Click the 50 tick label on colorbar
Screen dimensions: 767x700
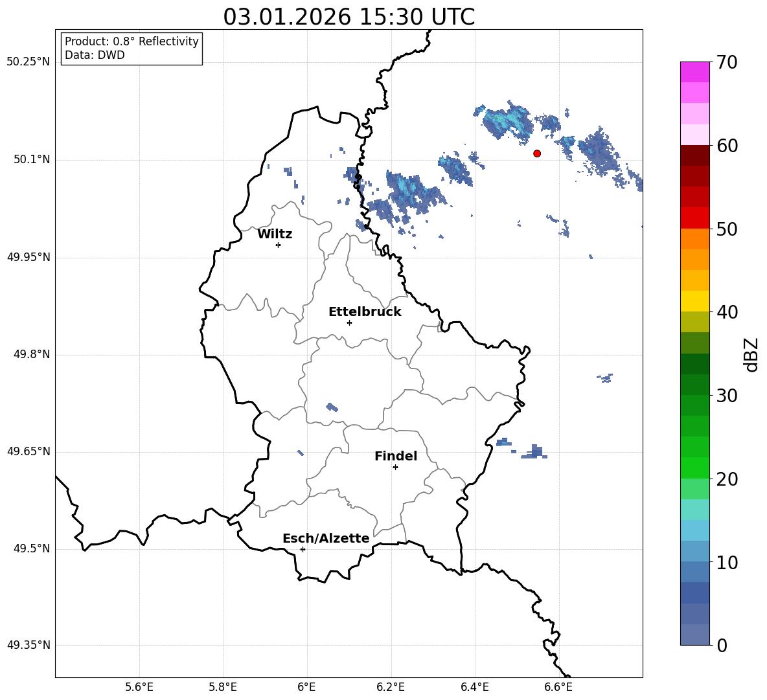coord(727,229)
